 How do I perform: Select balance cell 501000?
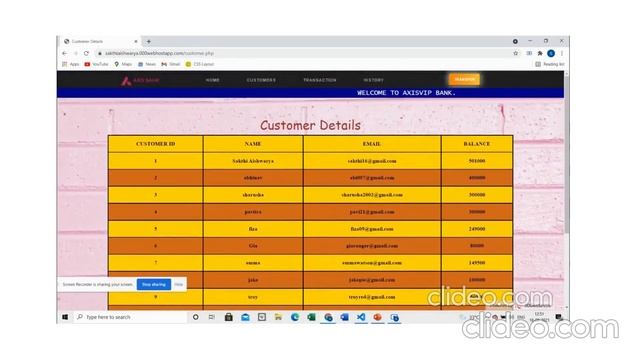477,161
